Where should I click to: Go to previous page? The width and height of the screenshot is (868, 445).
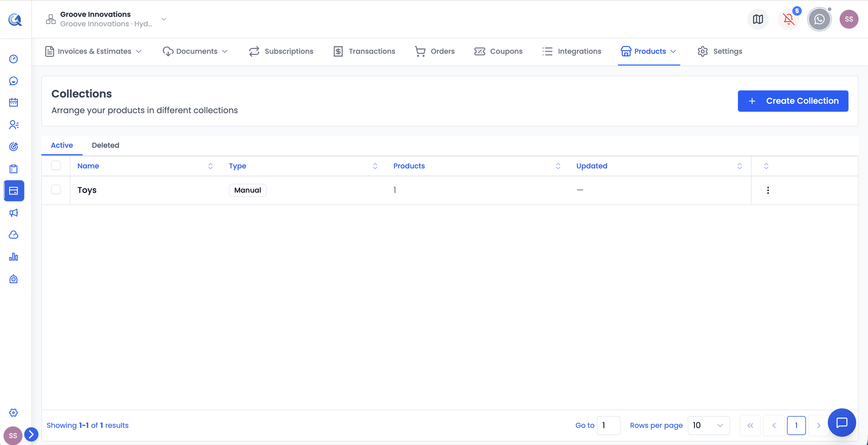[774, 425]
